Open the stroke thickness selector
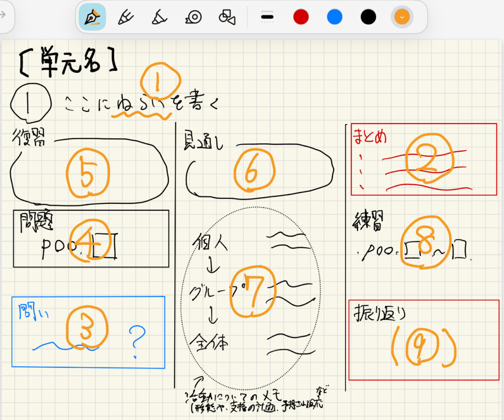Viewport: 504px width, 420px height. click(x=267, y=17)
